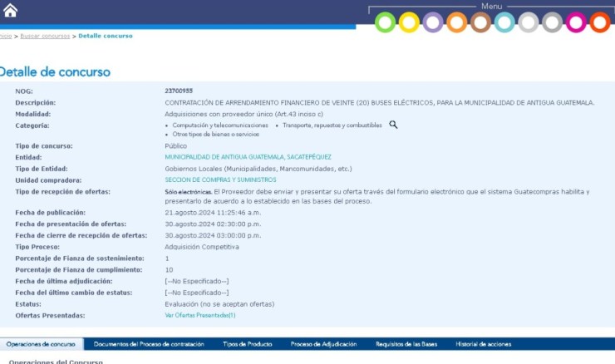Click the Sólo electrónicas reception text

pyautogui.click(x=189, y=192)
